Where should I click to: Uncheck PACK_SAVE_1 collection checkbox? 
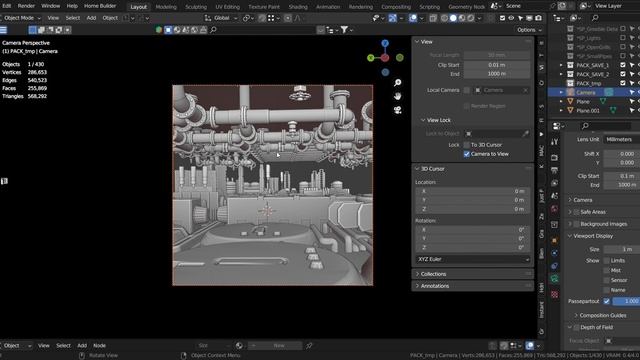point(623,65)
